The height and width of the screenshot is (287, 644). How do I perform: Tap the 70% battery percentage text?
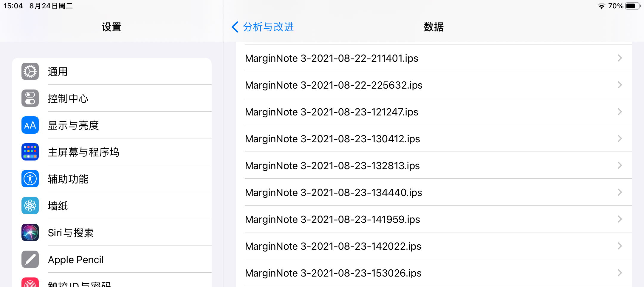pos(616,6)
